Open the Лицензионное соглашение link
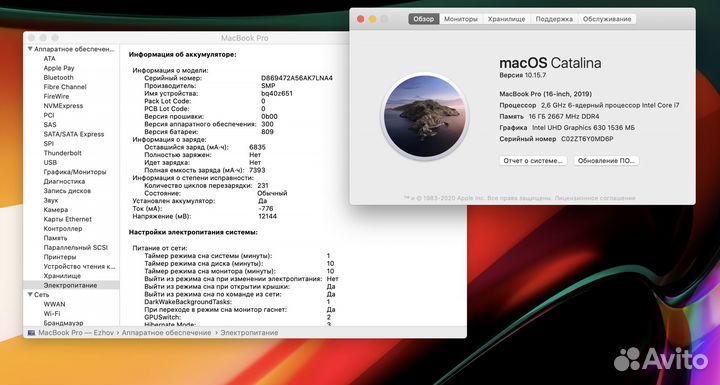Viewport: 720px width, 385px height. click(x=595, y=198)
